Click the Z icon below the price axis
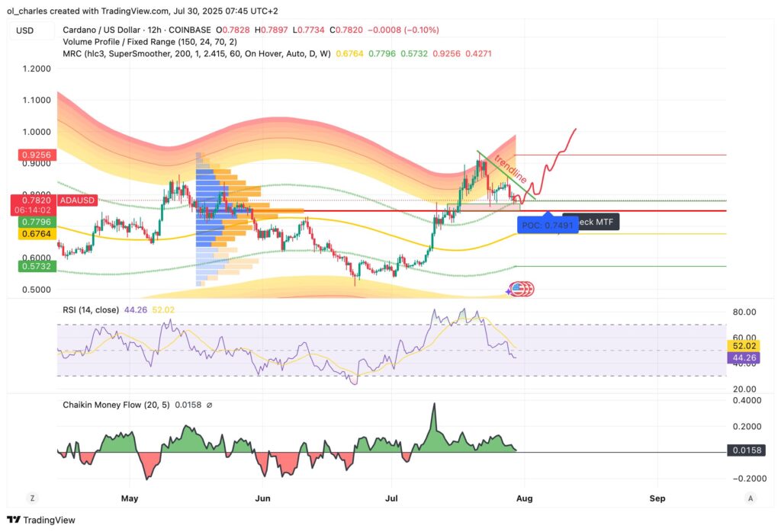The height and width of the screenshot is (532, 781). coord(32,497)
